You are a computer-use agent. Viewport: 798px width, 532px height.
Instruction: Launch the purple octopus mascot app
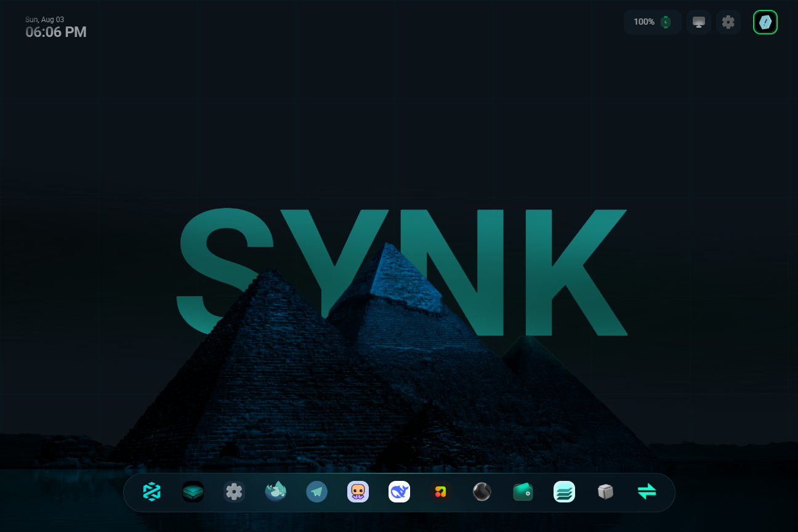point(358,491)
